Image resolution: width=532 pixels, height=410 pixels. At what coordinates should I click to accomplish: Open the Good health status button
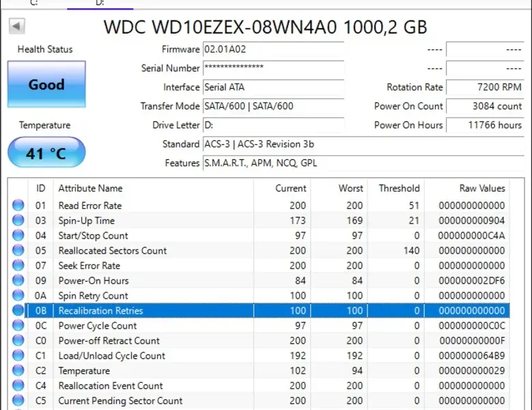click(46, 84)
